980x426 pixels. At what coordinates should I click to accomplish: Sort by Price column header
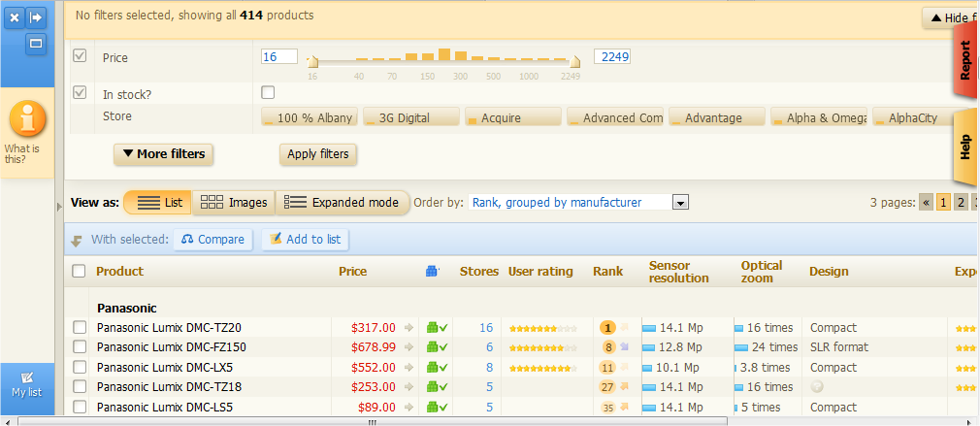pos(352,271)
